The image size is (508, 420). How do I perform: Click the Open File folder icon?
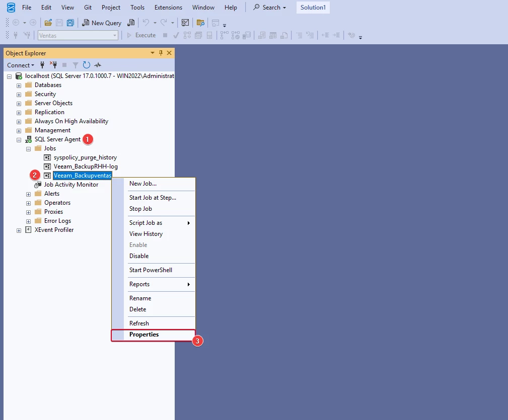coord(48,23)
